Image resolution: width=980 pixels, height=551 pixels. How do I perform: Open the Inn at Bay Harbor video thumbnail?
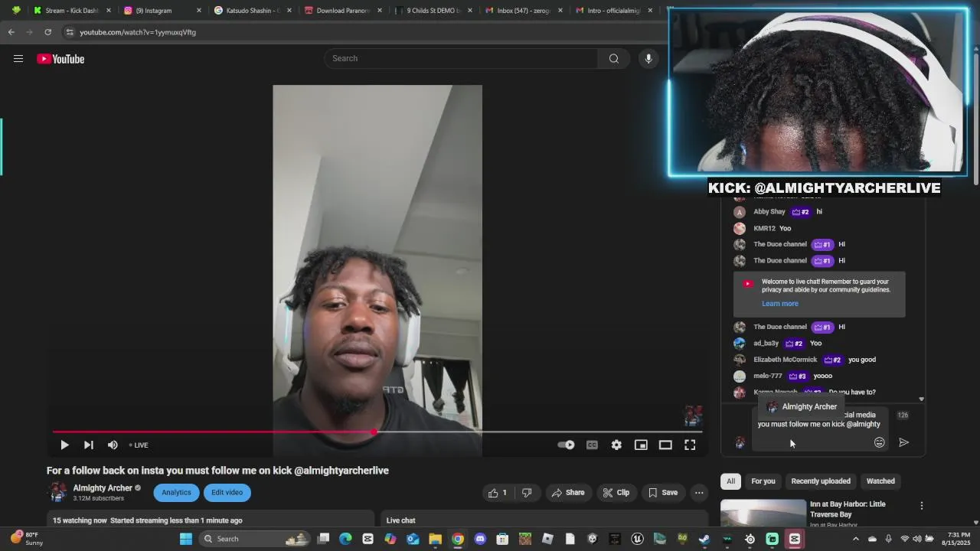763,514
